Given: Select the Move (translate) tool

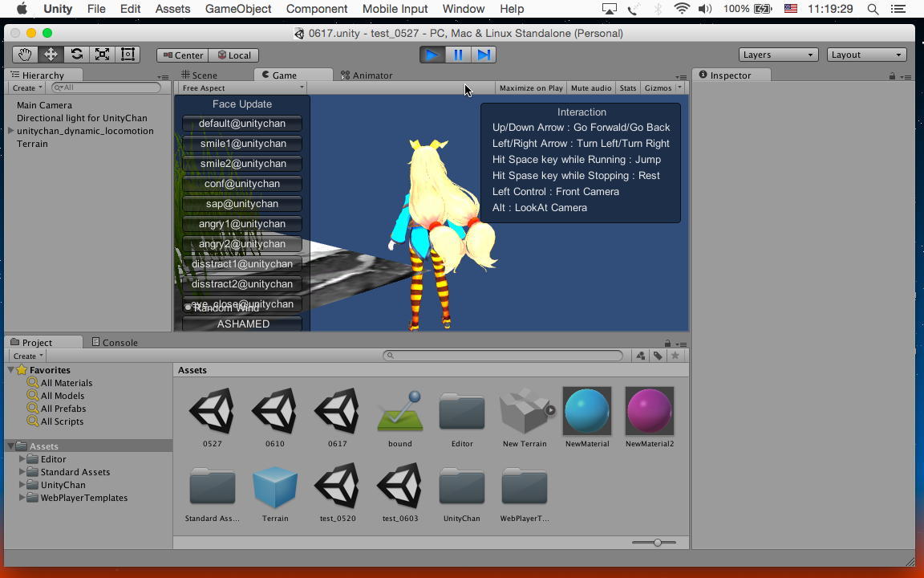Looking at the screenshot, I should tap(51, 55).
